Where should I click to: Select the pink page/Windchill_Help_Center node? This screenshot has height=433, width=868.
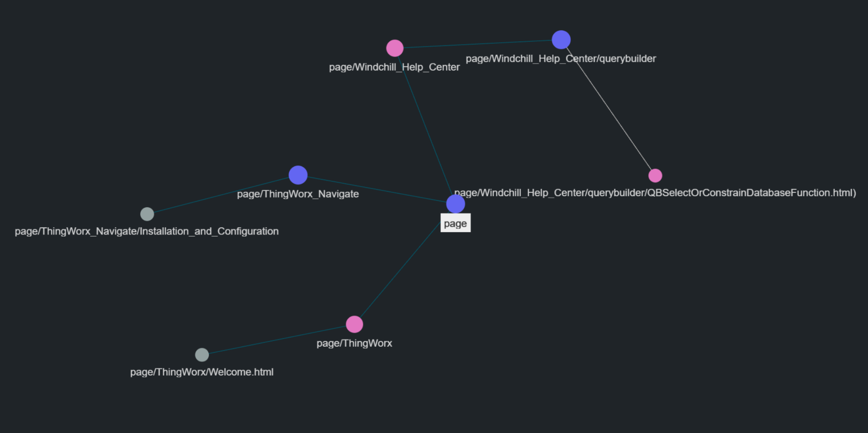point(394,48)
